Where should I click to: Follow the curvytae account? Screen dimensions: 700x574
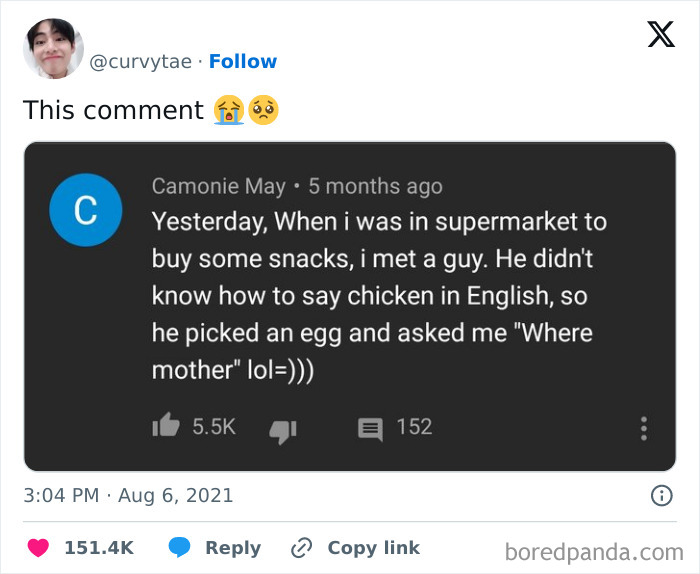coord(243,62)
